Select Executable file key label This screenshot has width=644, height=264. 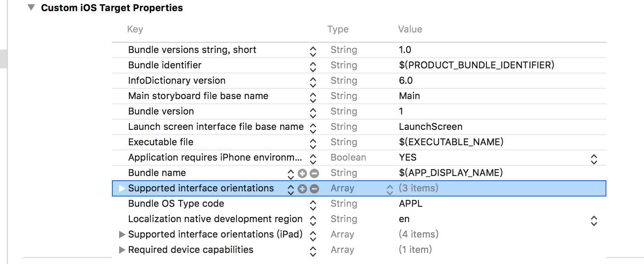coord(161,142)
